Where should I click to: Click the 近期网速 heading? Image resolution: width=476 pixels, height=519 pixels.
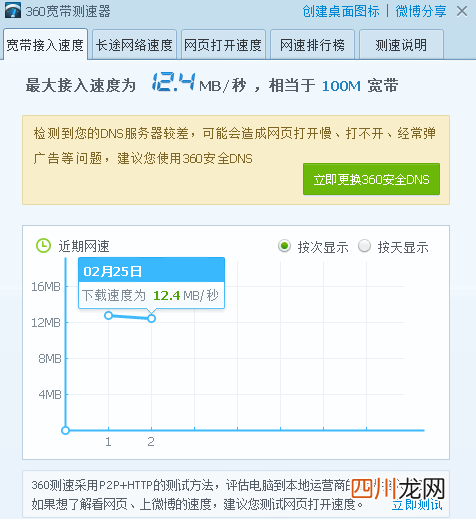coord(84,246)
